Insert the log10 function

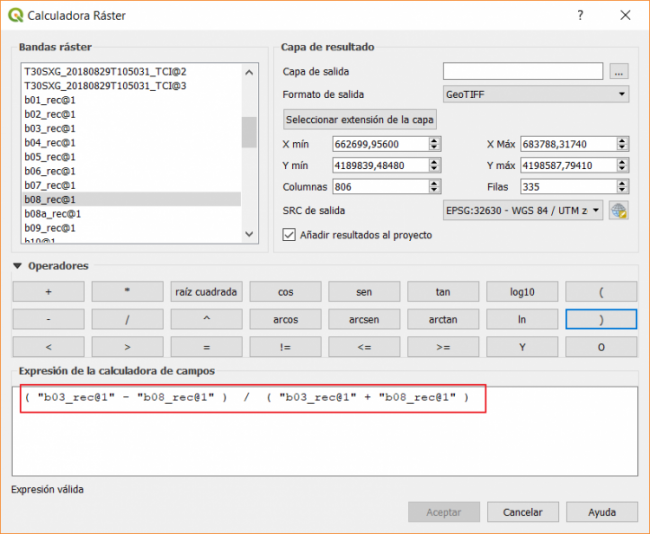pyautogui.click(x=522, y=291)
